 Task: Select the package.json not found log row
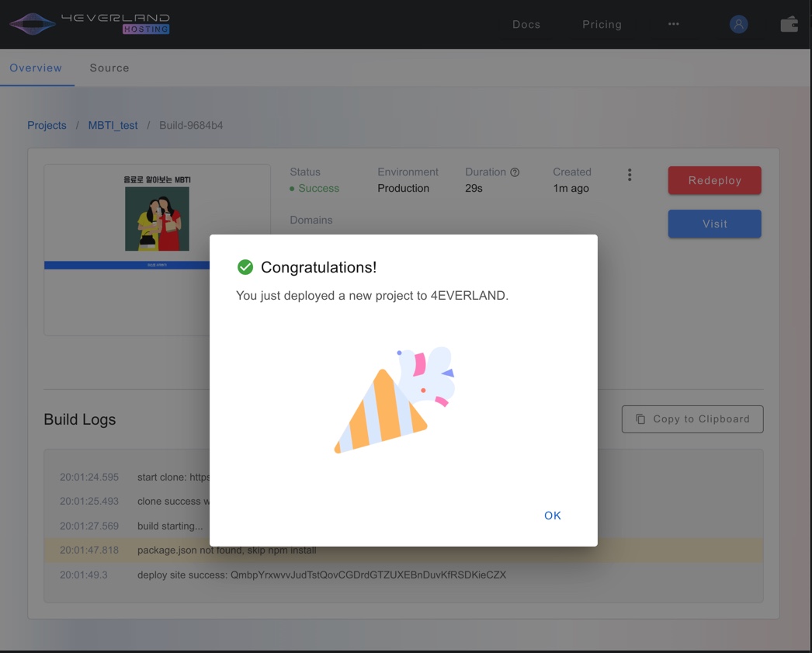[x=404, y=550]
